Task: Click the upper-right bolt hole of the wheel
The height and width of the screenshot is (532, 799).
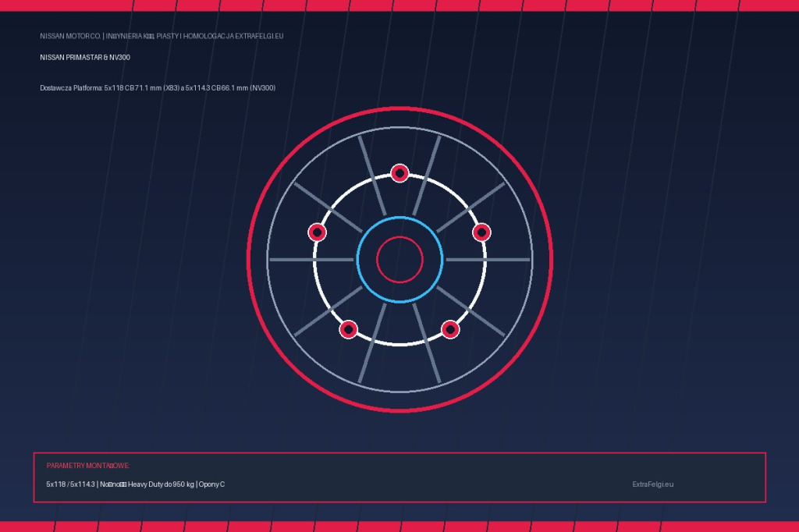Action: pos(481,232)
